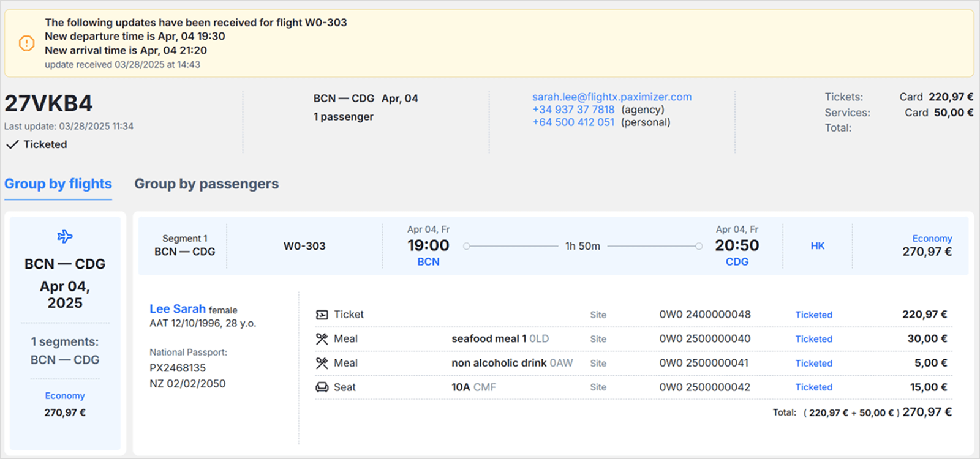This screenshot has height=459, width=980.
Task: Open email sarah.lee@flightx.paximizer.com
Action: (612, 97)
